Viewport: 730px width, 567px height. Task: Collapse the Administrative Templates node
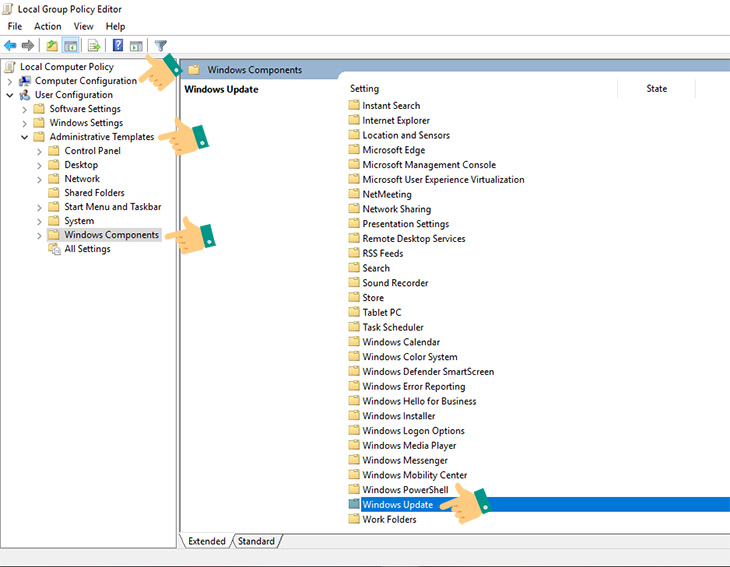click(x=25, y=137)
